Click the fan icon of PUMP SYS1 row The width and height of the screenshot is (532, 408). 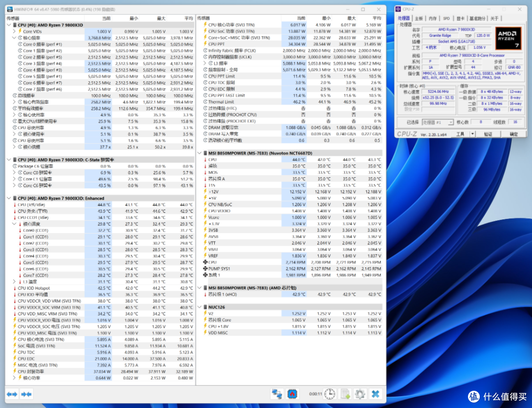click(205, 269)
